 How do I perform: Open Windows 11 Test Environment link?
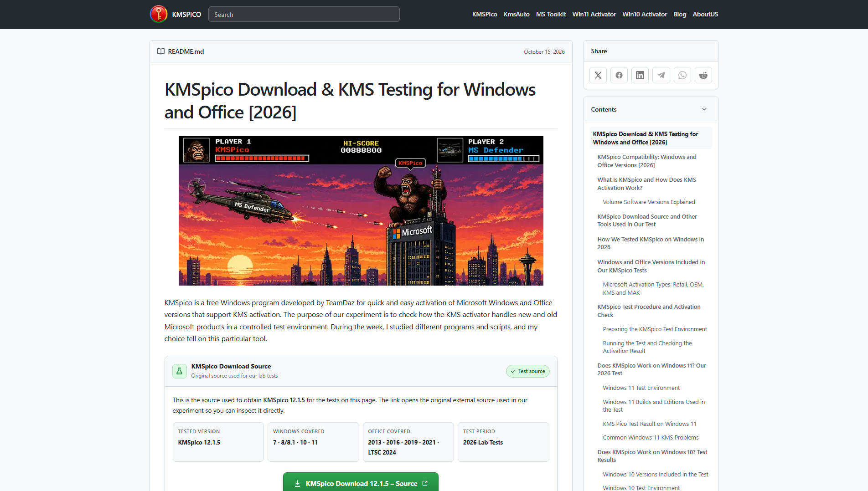(641, 388)
